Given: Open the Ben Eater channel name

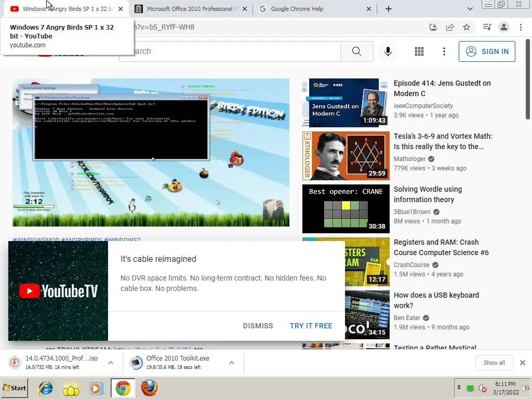Looking at the screenshot, I should coord(407,317).
